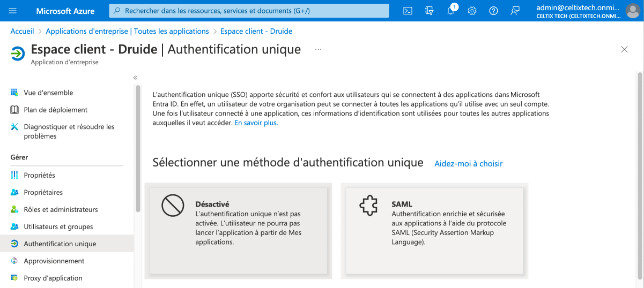Open Approvisionnement in the sidebar
This screenshot has height=288, width=644.
point(54,261)
